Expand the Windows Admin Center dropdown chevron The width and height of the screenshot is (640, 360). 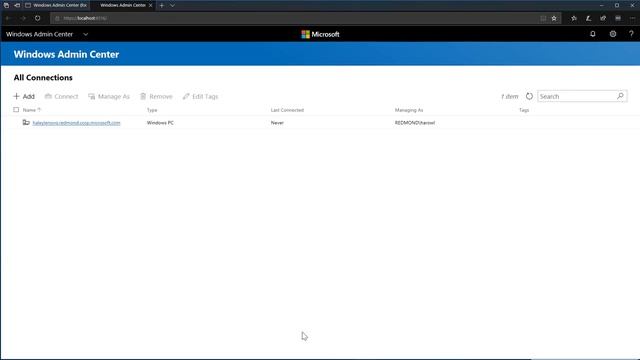[x=85, y=34]
